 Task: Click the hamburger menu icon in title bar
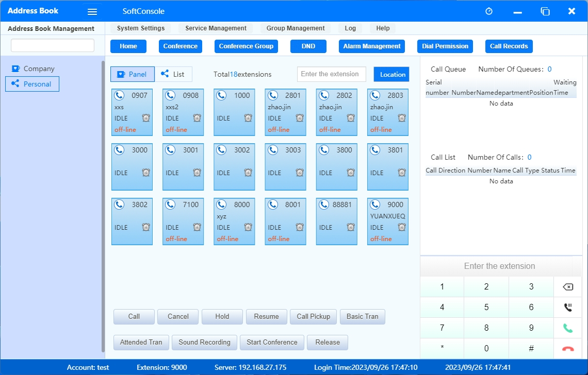pyautogui.click(x=92, y=12)
